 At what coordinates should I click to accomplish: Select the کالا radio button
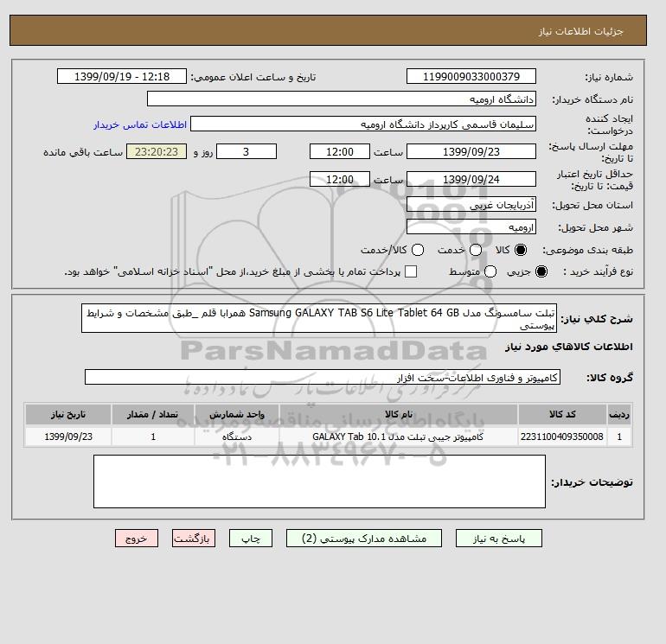pyautogui.click(x=521, y=250)
